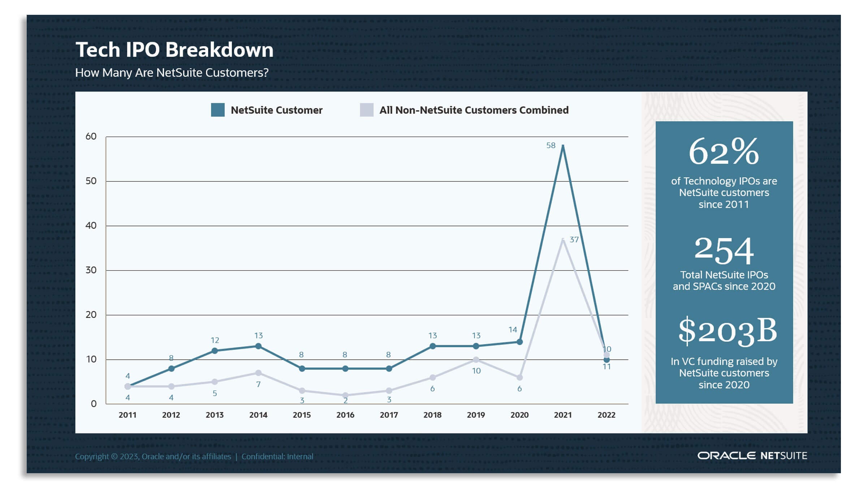Click the 37 data label on the grey line
Screen dimensions: 868x488
[x=574, y=239]
